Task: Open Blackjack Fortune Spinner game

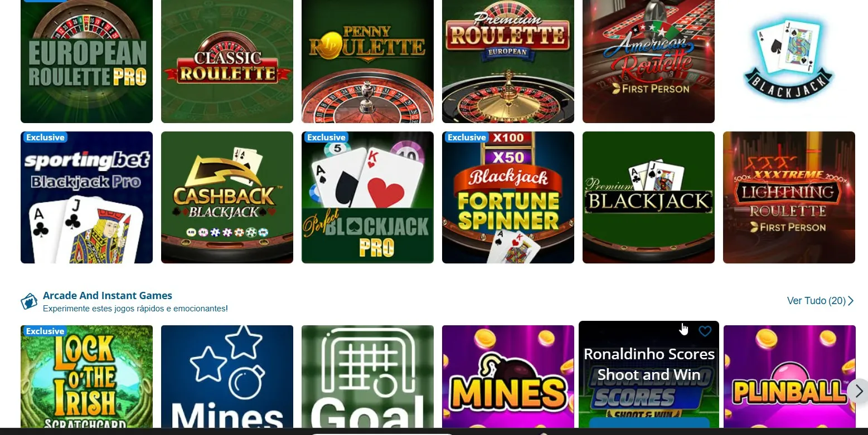Action: [x=508, y=197]
